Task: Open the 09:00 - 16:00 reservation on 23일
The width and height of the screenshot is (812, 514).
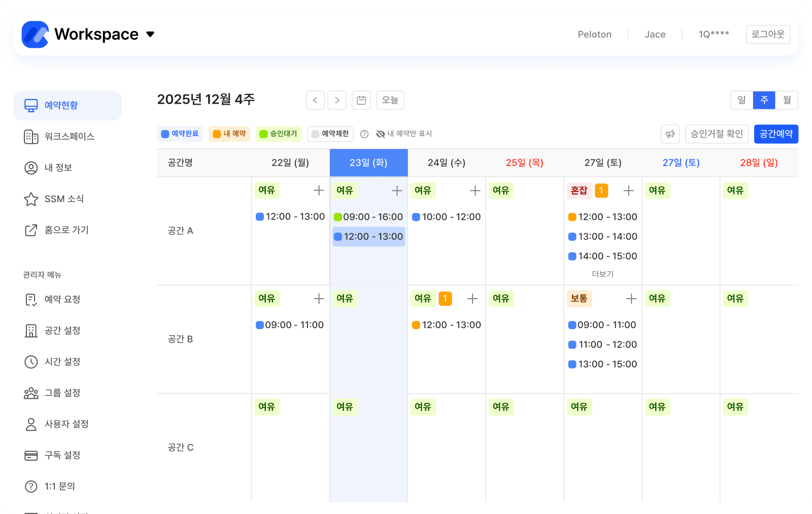Action: click(x=368, y=217)
